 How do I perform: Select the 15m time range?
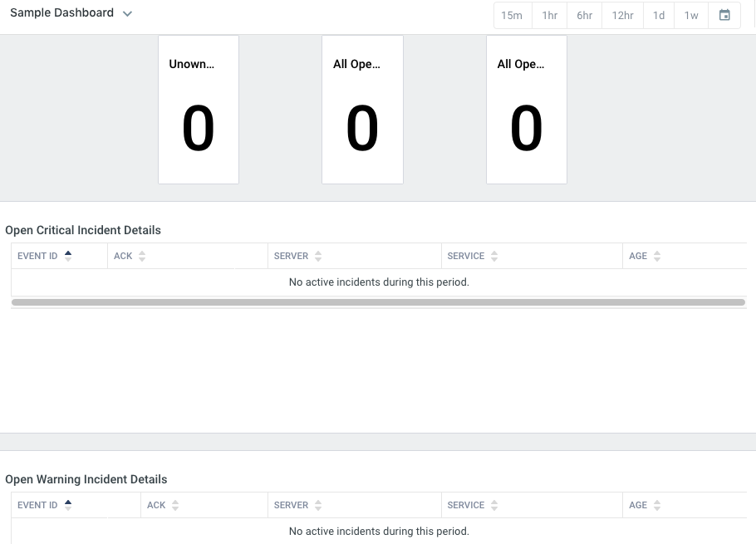[512, 16]
